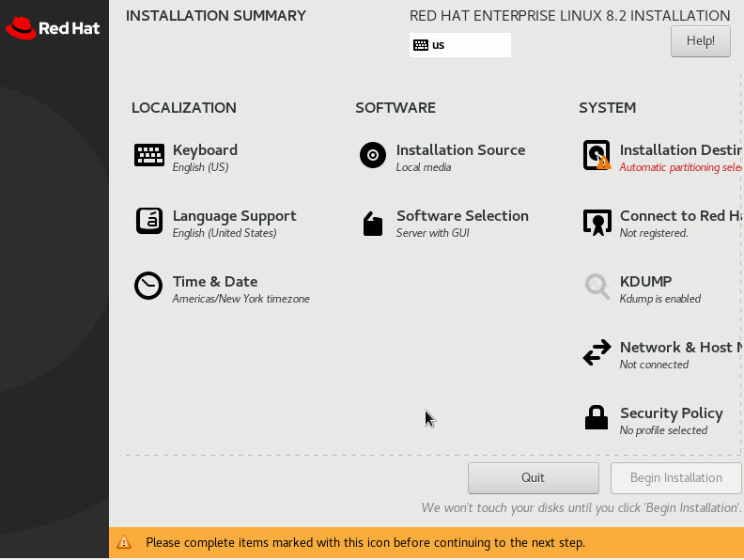Click the LOCALIZATION section heading
The width and height of the screenshot is (744, 560).
pyautogui.click(x=184, y=108)
